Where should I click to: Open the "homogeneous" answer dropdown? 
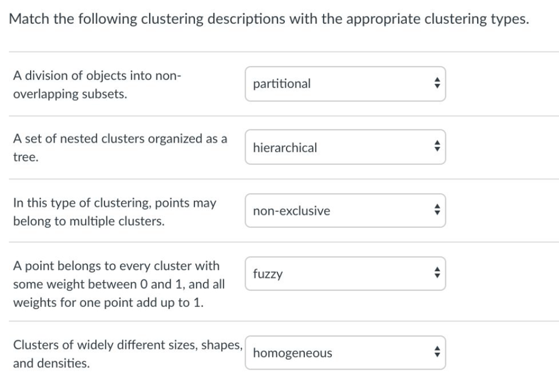tap(346, 353)
